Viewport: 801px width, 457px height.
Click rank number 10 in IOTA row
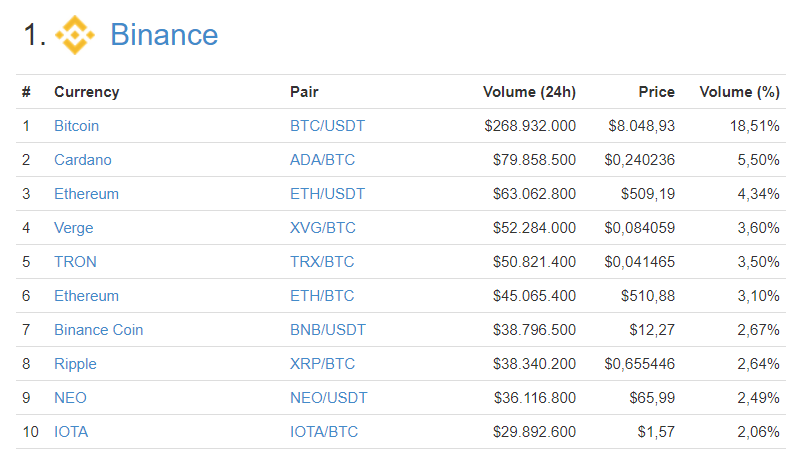pos(31,432)
